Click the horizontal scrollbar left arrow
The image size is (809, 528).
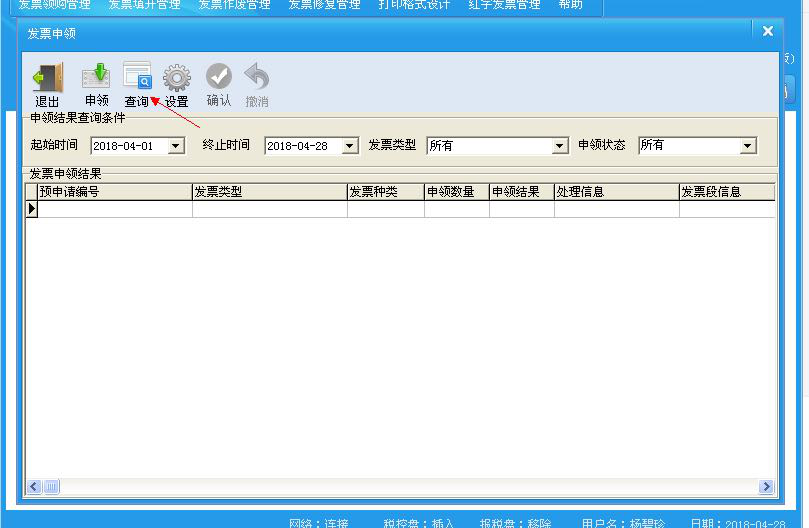point(33,487)
